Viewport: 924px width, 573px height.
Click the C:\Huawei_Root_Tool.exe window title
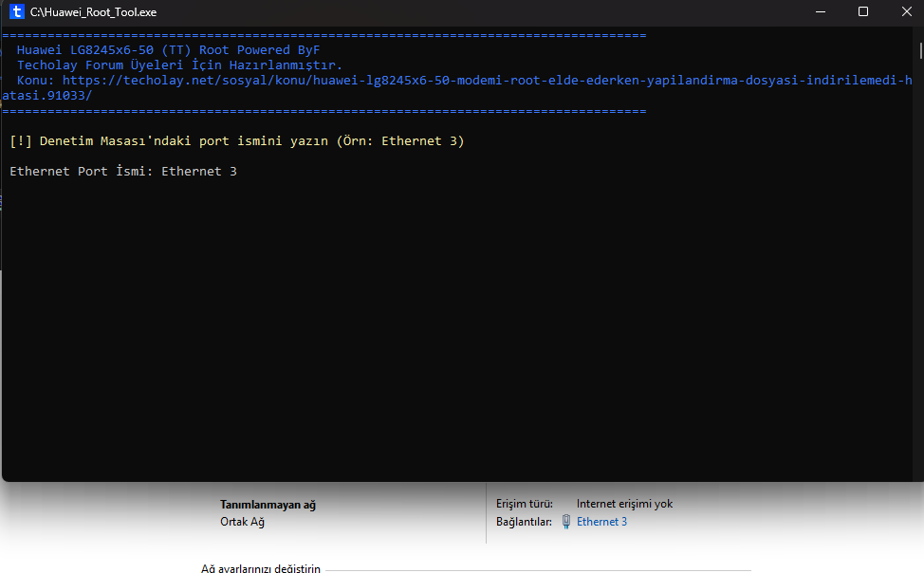coord(93,12)
